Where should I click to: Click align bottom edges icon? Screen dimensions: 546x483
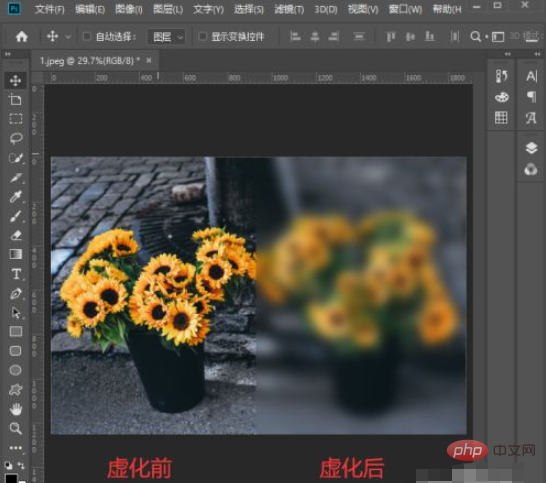[x=430, y=36]
